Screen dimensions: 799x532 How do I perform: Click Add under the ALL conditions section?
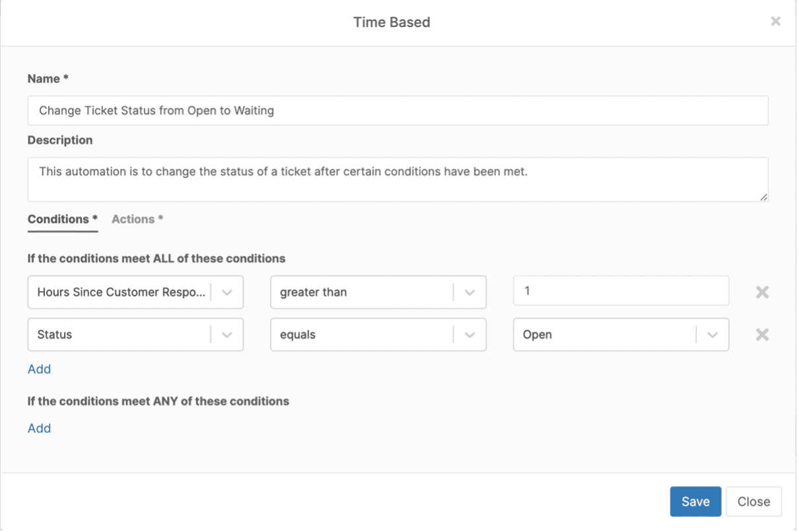point(39,368)
